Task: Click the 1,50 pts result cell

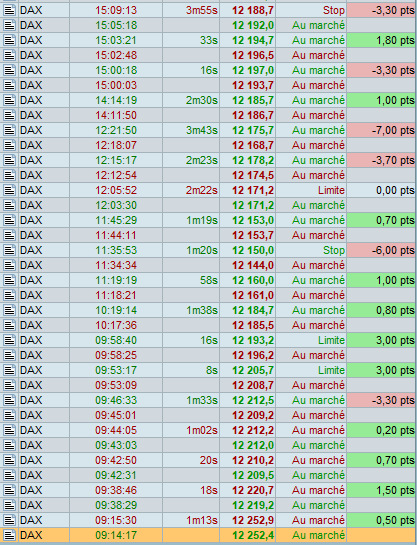Action: point(381,490)
